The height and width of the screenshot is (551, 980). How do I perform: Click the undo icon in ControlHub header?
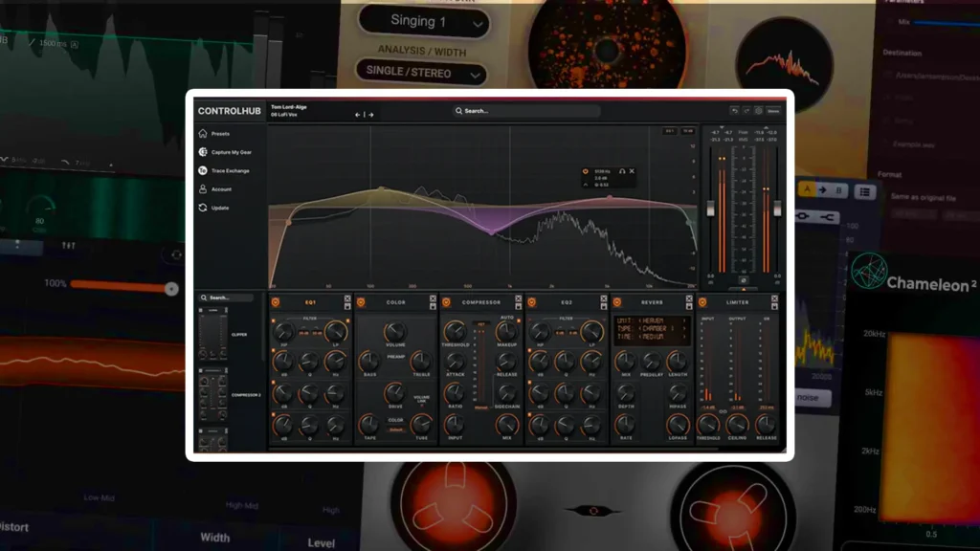click(x=734, y=111)
